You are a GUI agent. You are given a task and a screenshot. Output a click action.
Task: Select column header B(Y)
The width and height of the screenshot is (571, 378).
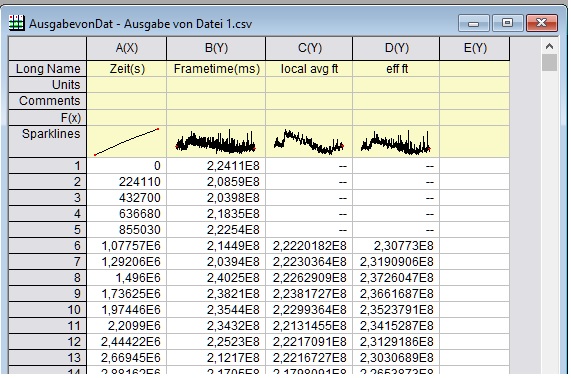(216, 48)
